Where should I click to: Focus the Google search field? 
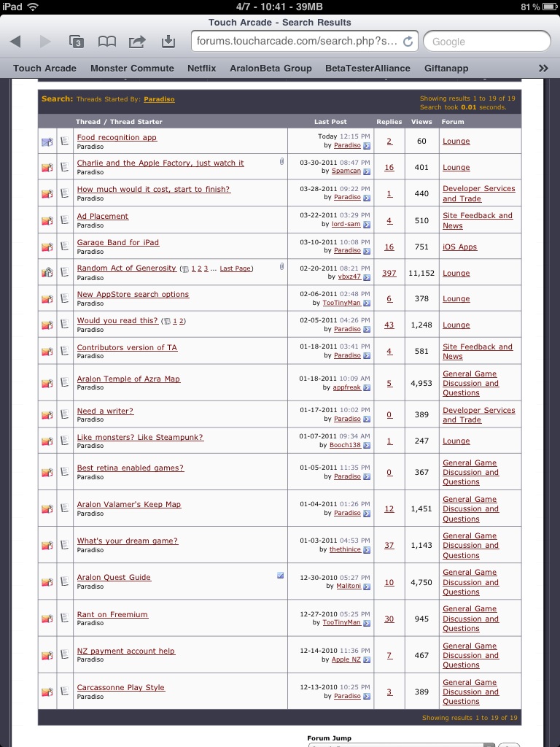486,42
